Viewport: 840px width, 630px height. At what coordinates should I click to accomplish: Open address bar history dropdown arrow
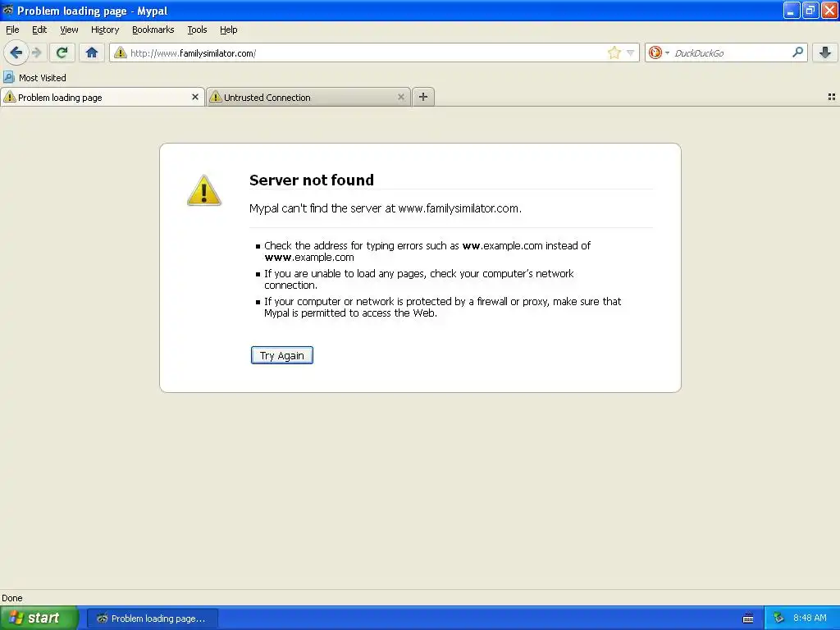[631, 52]
